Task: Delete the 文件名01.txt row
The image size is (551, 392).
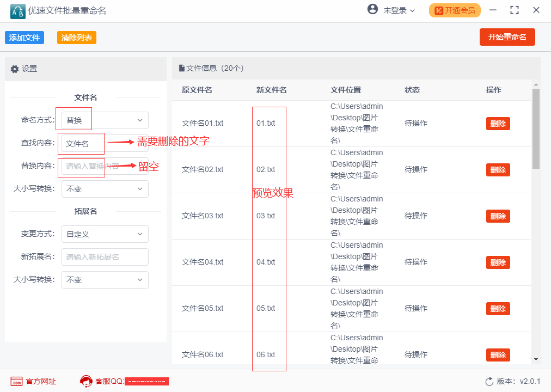Action: point(498,124)
